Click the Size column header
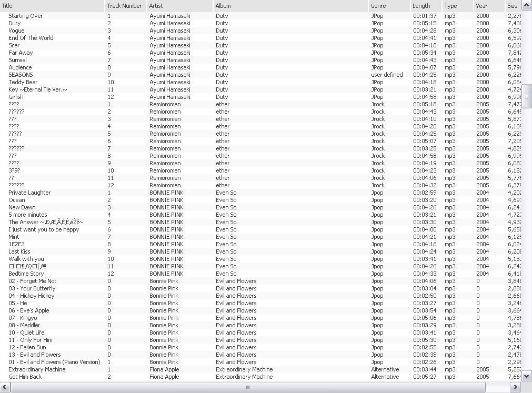Screen dimensions: 532x393 coord(513,6)
